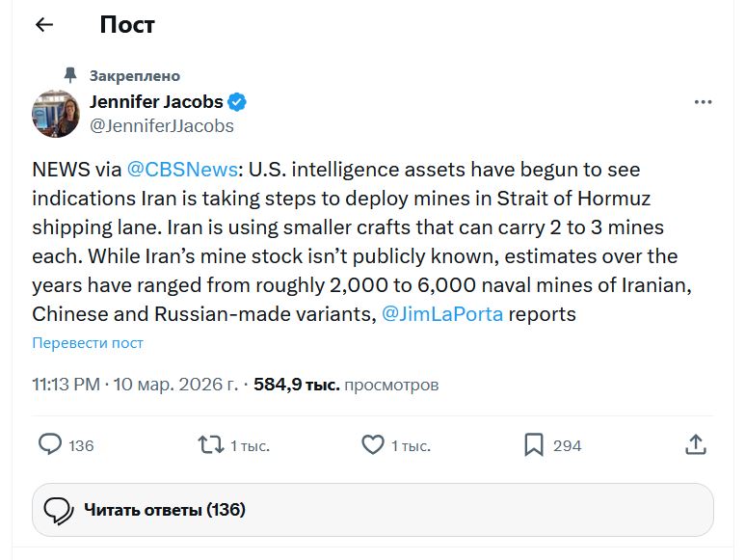Screen dimensions: 745x560
Task: Click the post timestamp 11:13 PM
Action: [x=66, y=385]
